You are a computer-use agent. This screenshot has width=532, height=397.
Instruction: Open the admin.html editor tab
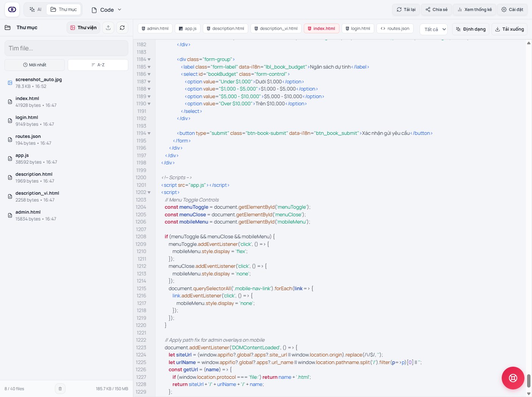point(155,28)
